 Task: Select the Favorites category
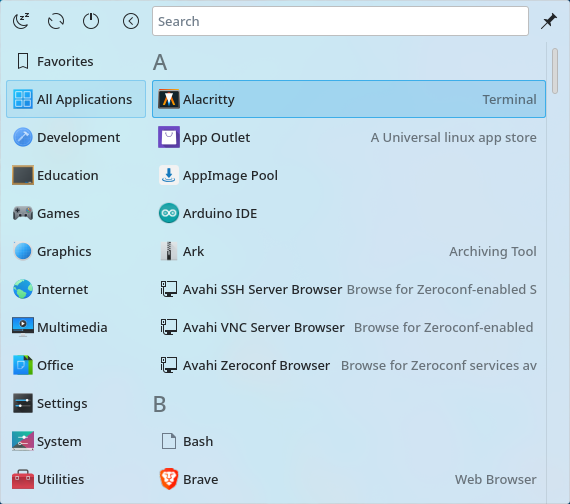(x=76, y=61)
